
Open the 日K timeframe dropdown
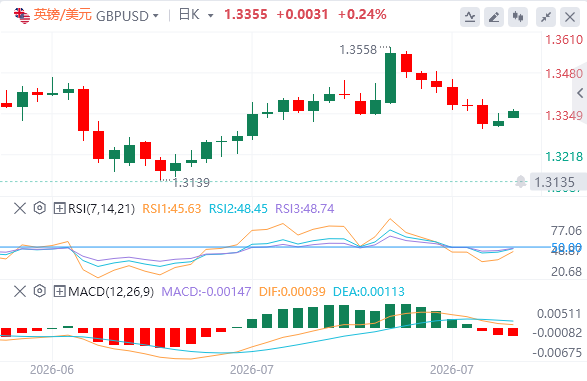coord(210,16)
